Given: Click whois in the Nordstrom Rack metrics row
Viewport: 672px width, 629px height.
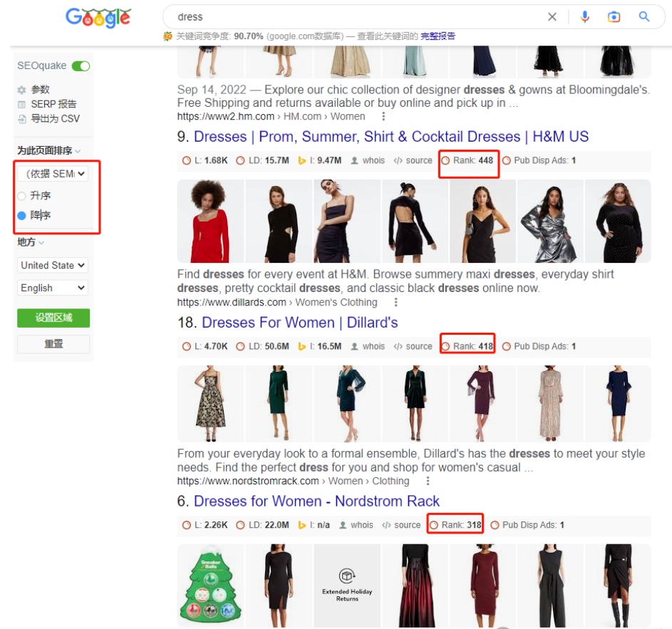Looking at the screenshot, I should click(356, 525).
